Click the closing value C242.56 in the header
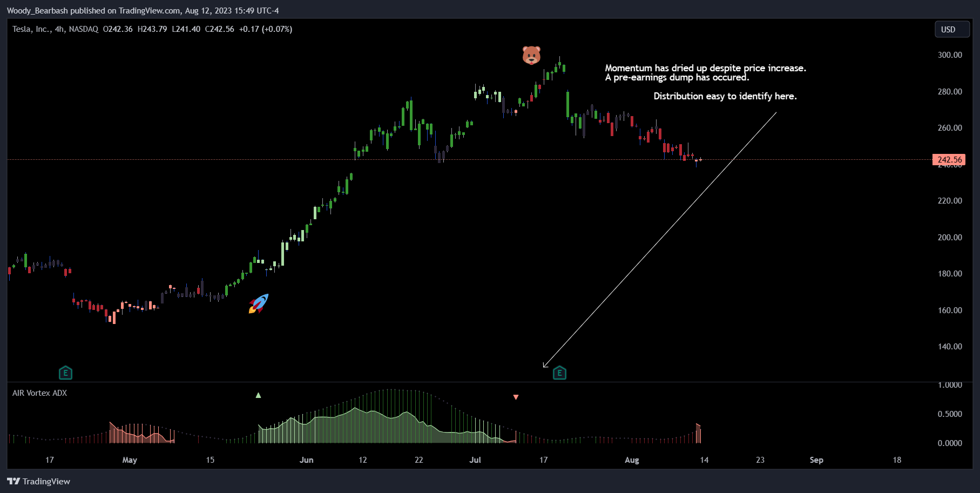Image resolution: width=980 pixels, height=493 pixels. 219,29
